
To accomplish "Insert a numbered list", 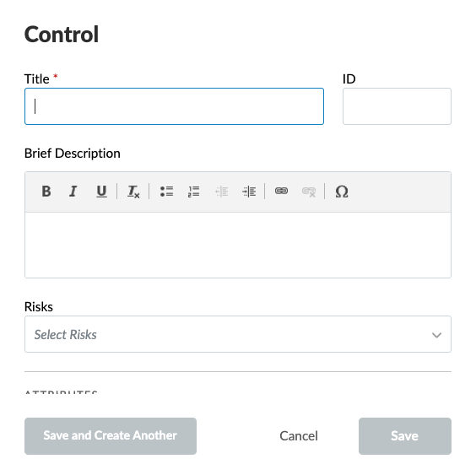I will (x=193, y=192).
